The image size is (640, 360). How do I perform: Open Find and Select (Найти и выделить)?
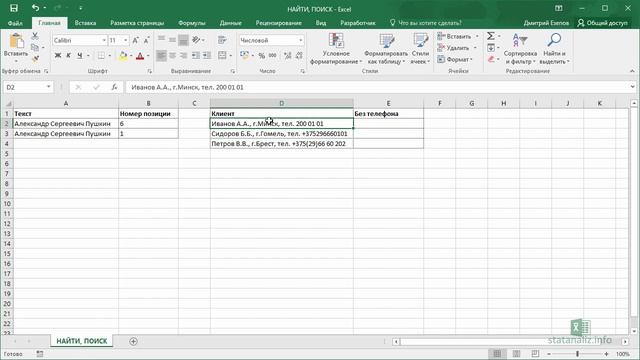tap(554, 49)
